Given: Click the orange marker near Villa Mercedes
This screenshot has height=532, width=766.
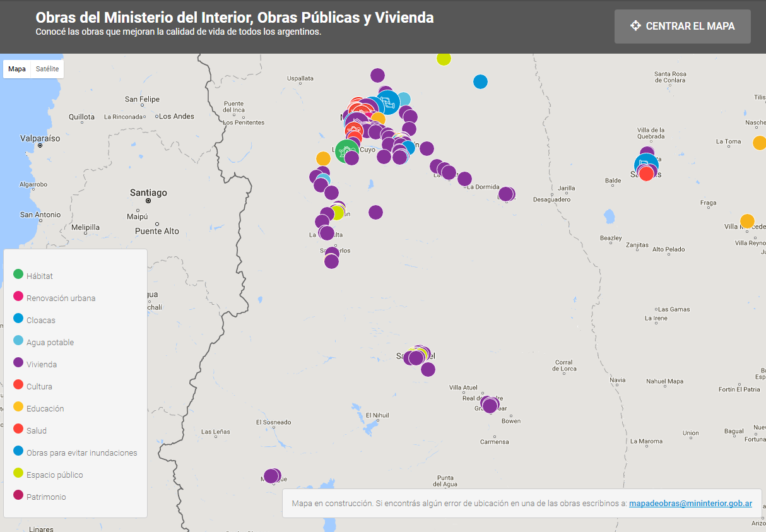Looking at the screenshot, I should click(x=747, y=221).
